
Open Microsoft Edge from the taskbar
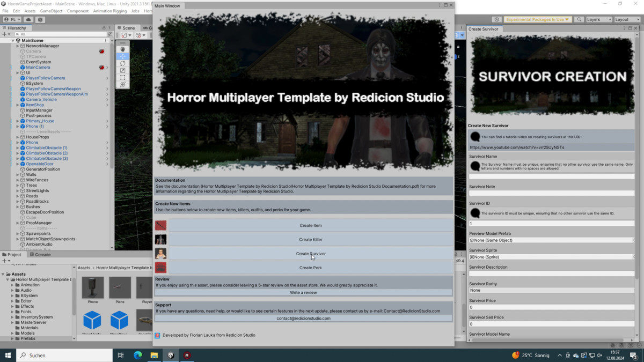coord(137,355)
